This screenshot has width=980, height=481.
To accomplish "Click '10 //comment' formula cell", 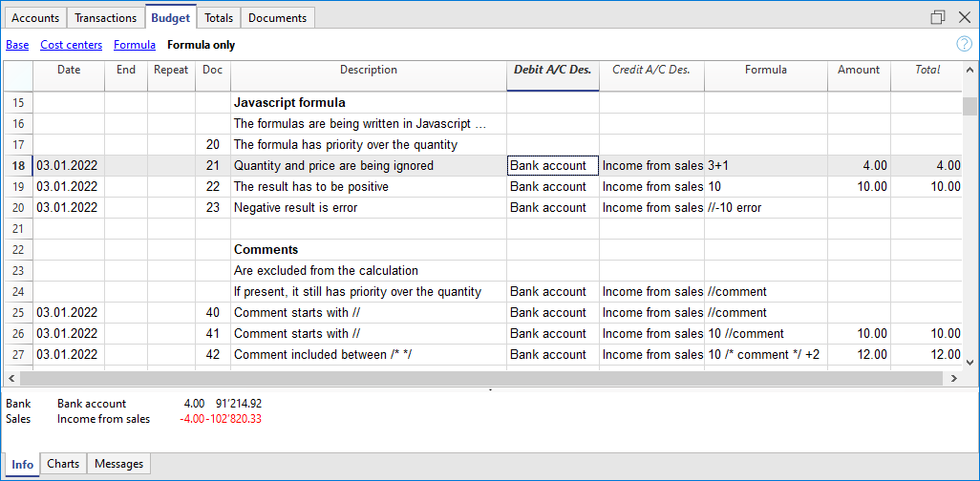I will tap(766, 334).
